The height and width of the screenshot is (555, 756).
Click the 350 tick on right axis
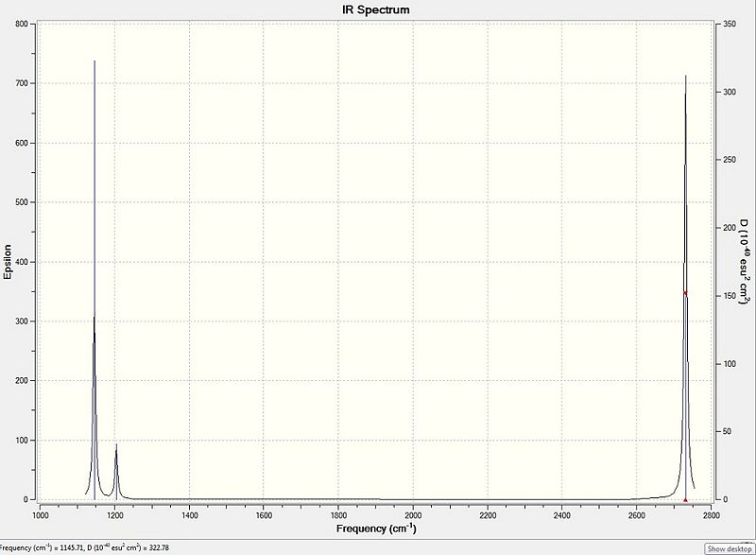click(730, 24)
